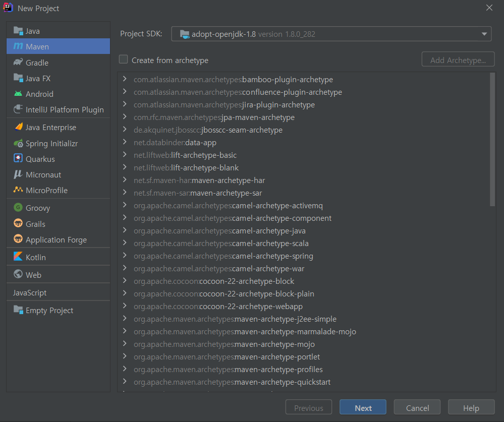Click Add Archetype button
The width and height of the screenshot is (504, 422).
(458, 59)
